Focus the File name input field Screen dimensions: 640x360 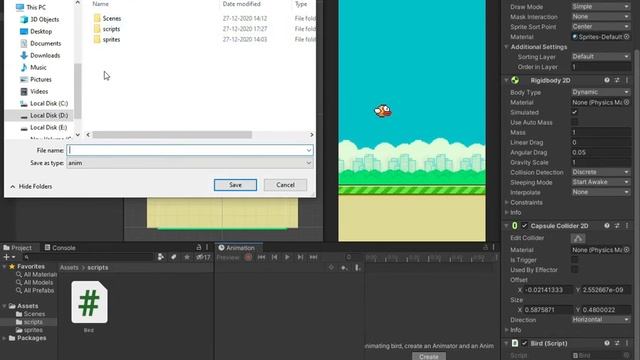pyautogui.click(x=186, y=150)
